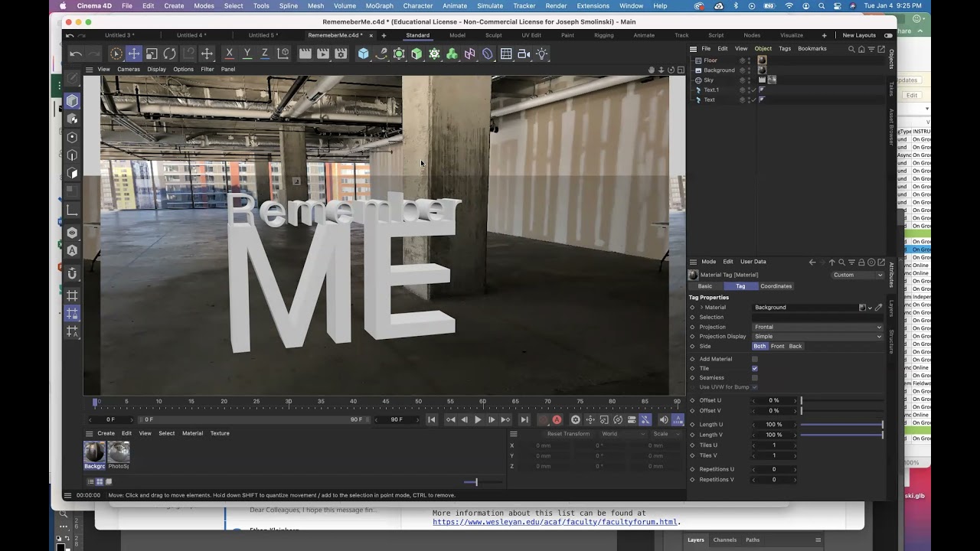Screen dimensions: 980x551
Task: Select the Scale tool
Action: tap(152, 54)
